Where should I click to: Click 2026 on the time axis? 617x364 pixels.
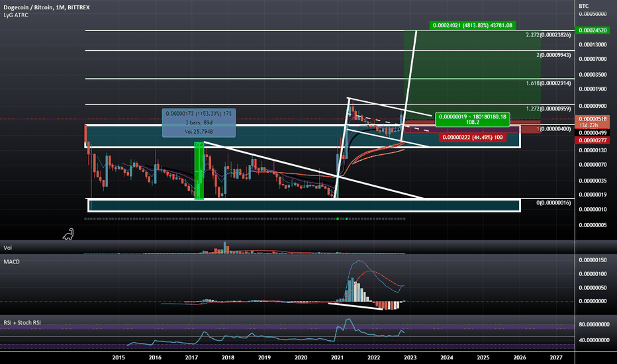pyautogui.click(x=520, y=357)
